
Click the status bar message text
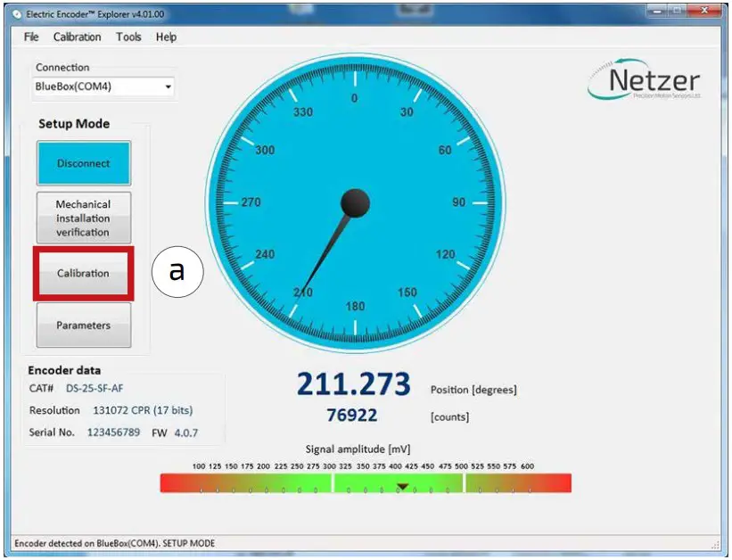click(x=115, y=543)
